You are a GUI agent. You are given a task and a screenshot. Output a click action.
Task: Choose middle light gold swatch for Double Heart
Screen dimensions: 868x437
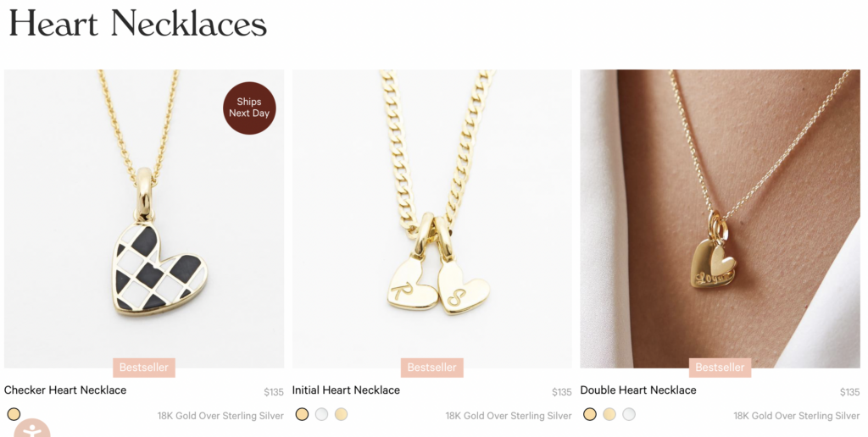click(x=609, y=414)
